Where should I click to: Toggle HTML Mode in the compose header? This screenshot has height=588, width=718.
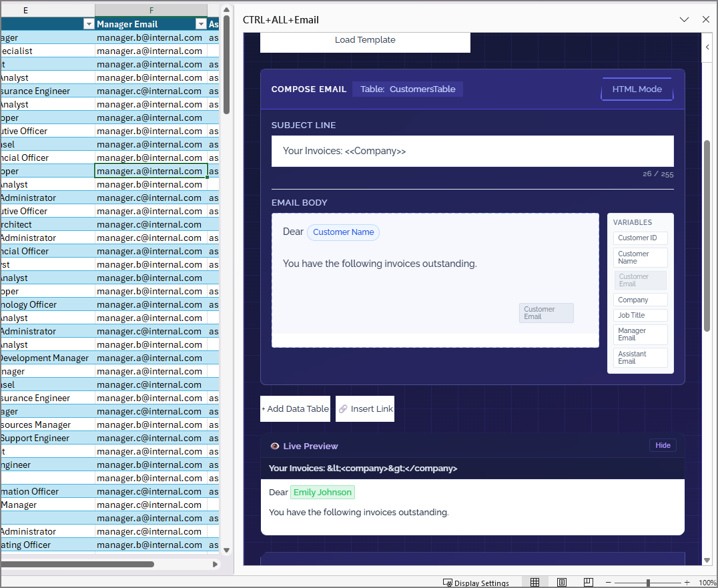click(637, 89)
